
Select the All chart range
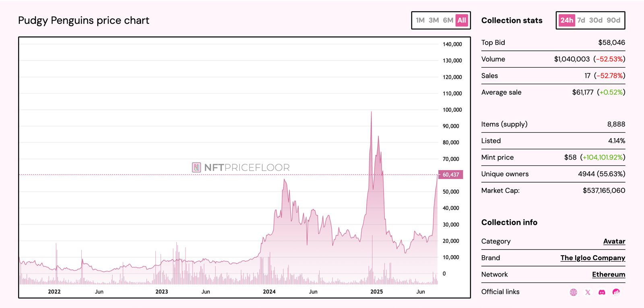(x=462, y=20)
